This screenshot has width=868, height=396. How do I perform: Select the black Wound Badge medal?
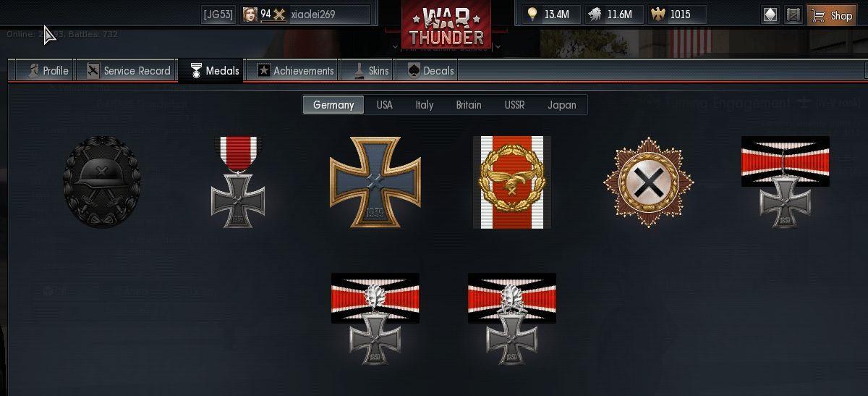pos(101,182)
